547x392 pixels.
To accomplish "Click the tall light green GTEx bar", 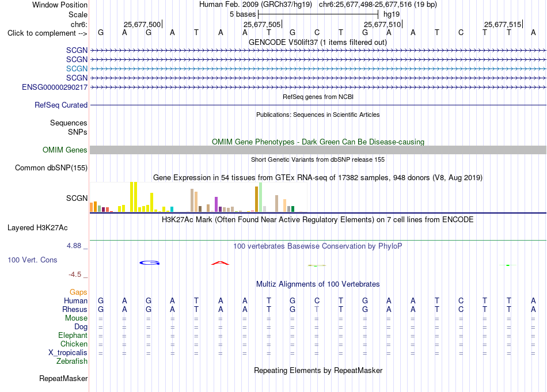I will point(261,197).
